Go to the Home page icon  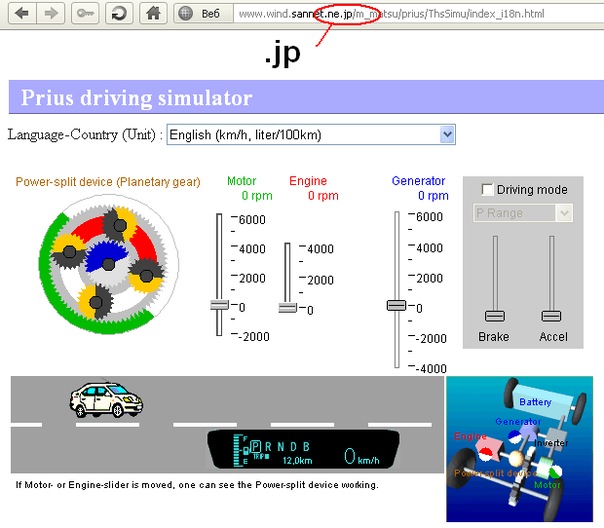[153, 13]
